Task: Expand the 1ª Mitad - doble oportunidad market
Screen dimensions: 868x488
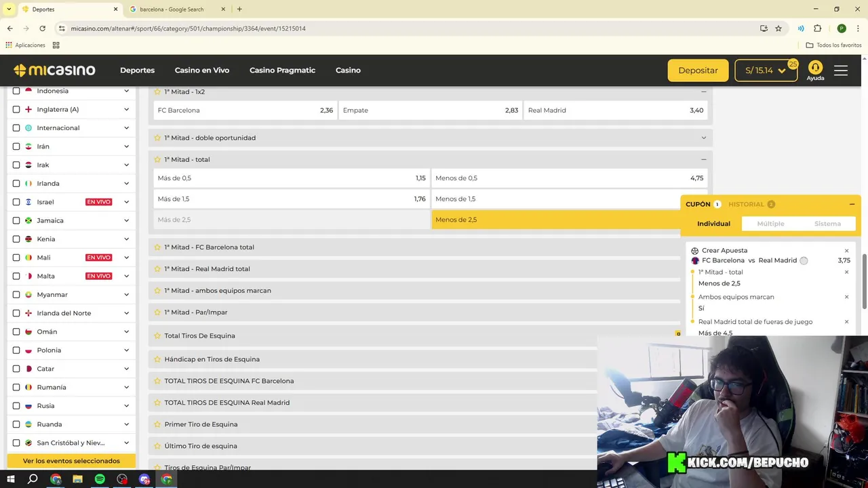Action: (703, 138)
